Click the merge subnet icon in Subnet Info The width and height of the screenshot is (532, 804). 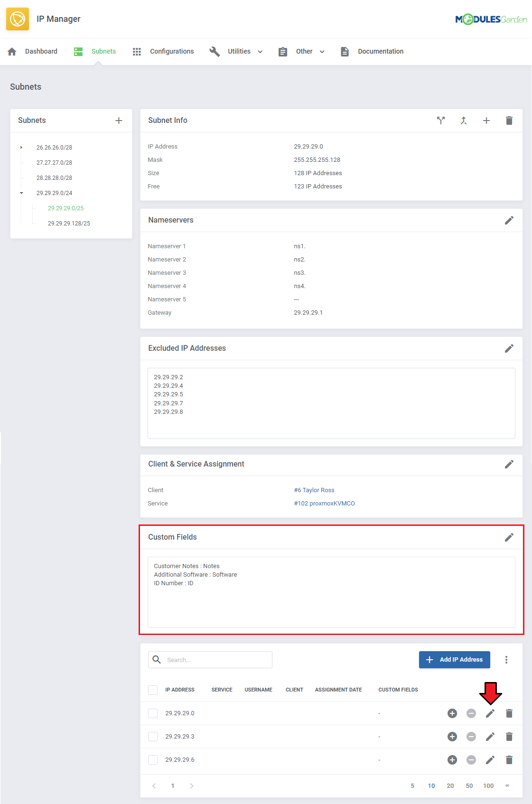pyautogui.click(x=464, y=121)
